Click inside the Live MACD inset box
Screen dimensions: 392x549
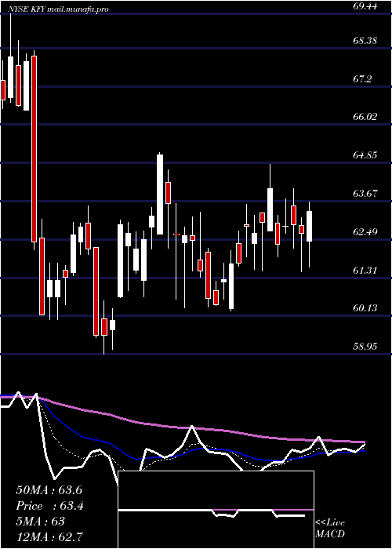[x=216, y=510]
